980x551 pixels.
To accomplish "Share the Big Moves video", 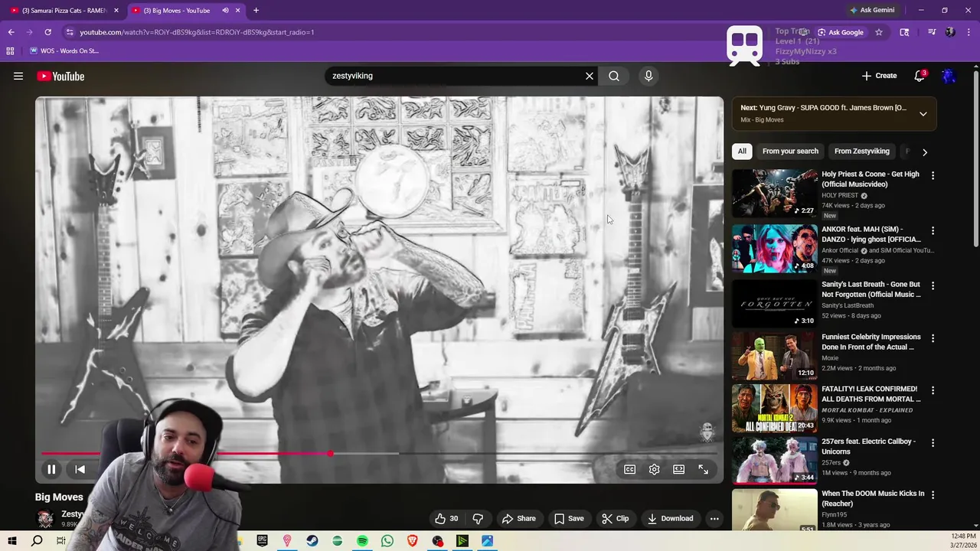I will click(518, 518).
